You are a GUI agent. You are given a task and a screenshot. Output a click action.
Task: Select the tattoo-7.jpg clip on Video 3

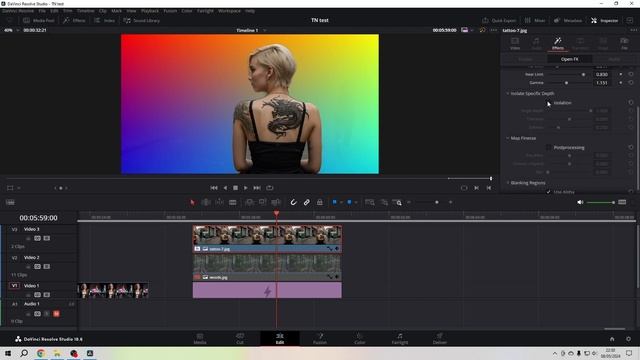267,239
